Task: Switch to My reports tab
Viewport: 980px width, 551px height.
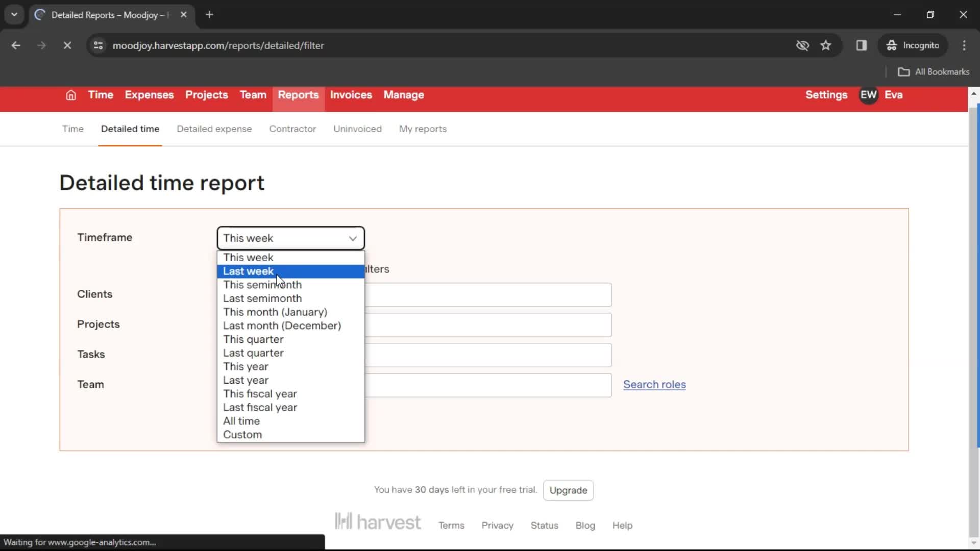Action: pos(423,129)
